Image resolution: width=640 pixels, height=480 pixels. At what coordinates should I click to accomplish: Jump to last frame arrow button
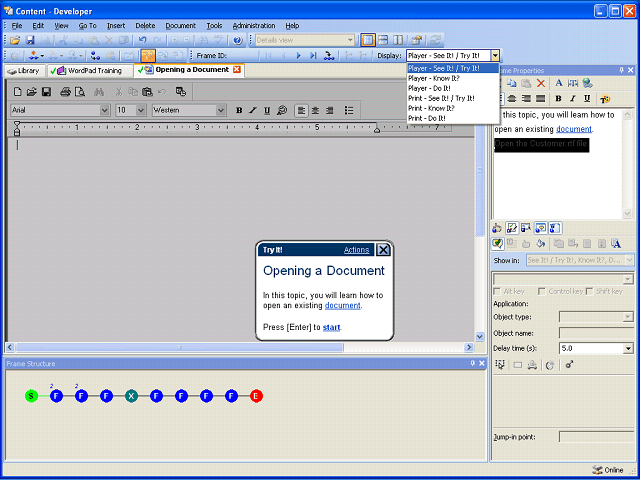point(313,56)
